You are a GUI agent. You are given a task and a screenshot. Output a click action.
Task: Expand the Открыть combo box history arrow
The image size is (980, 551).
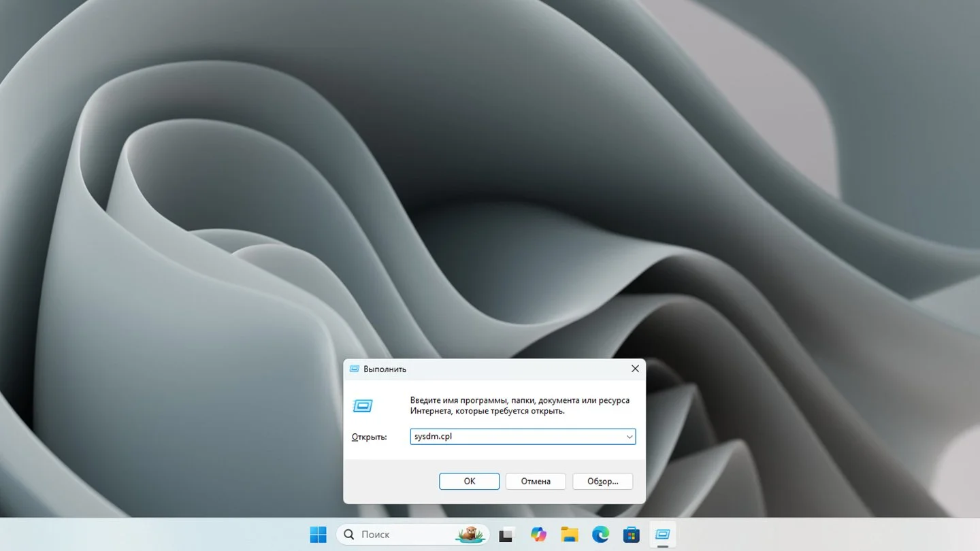tap(630, 437)
